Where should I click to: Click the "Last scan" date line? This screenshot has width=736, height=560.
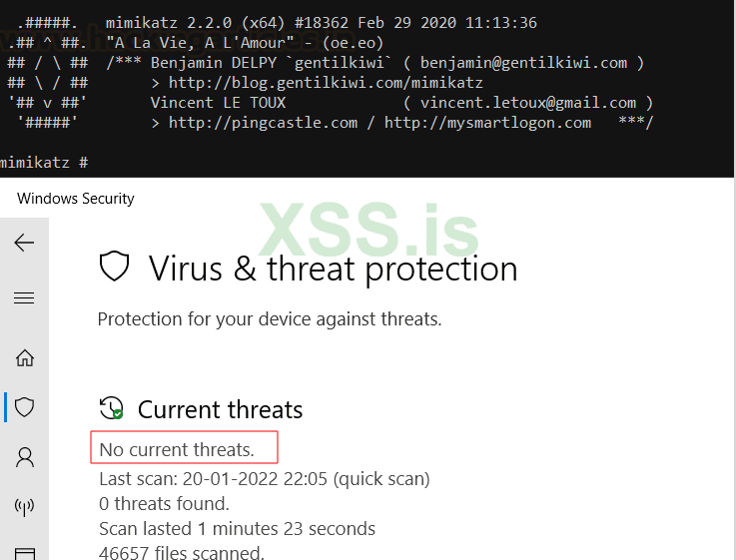pos(265,479)
